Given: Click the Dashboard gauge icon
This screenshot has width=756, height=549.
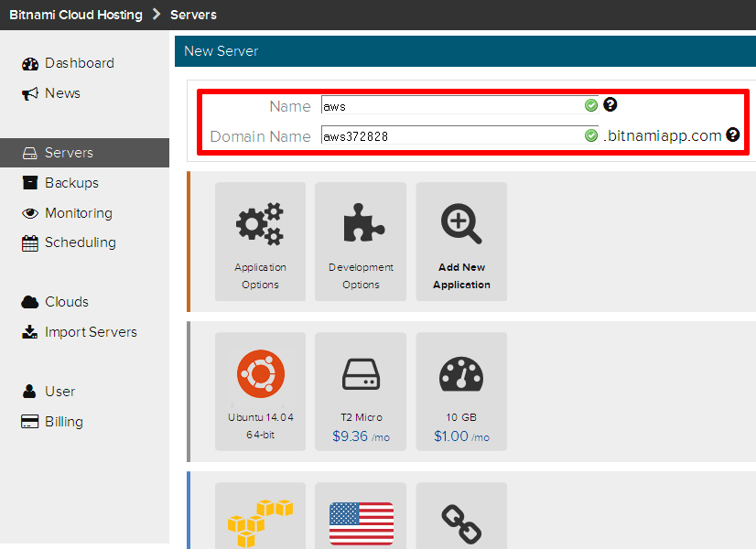Looking at the screenshot, I should [x=30, y=64].
